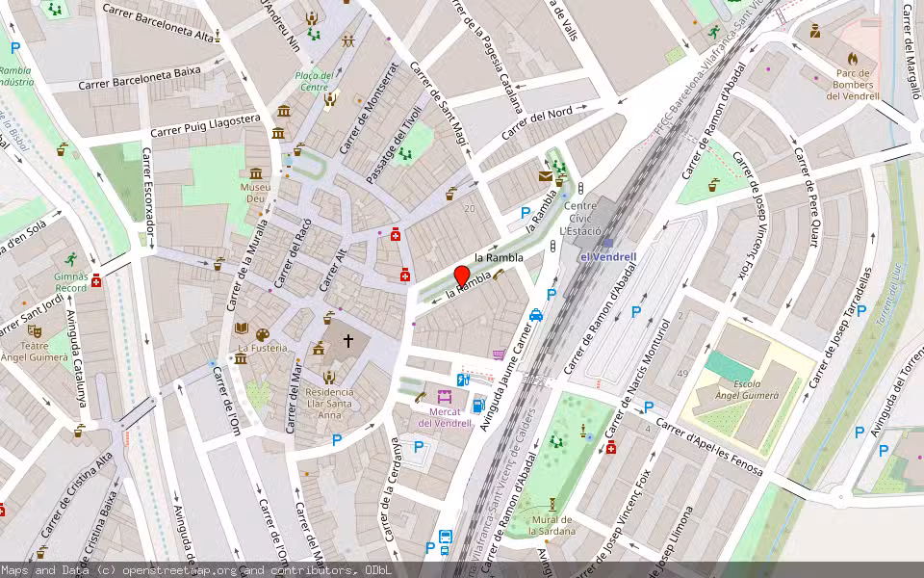Click the church cross icon
924x578 pixels.
[348, 340]
